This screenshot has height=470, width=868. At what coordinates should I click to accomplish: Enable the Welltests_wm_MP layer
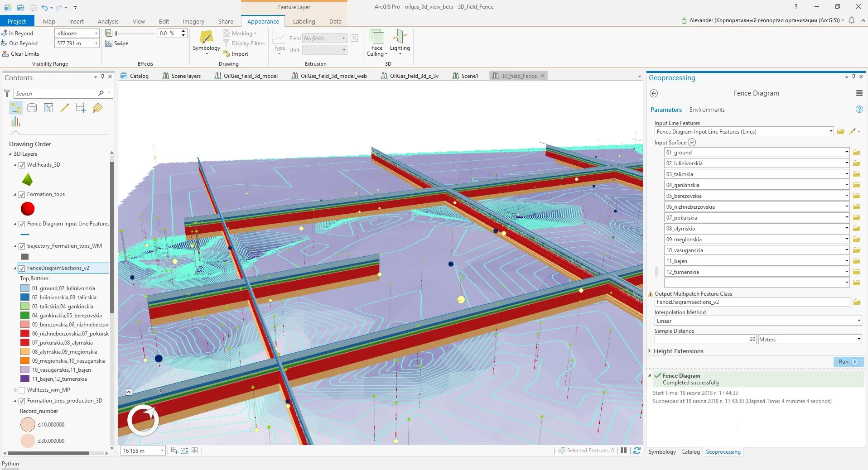22,390
